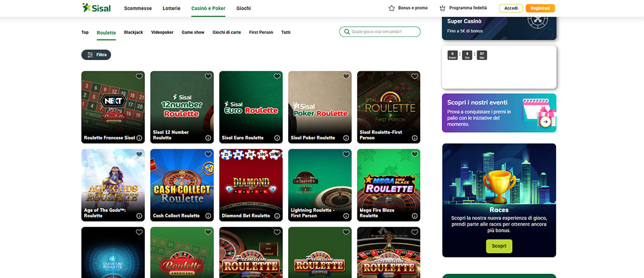Click the Sisal logo

96,8
